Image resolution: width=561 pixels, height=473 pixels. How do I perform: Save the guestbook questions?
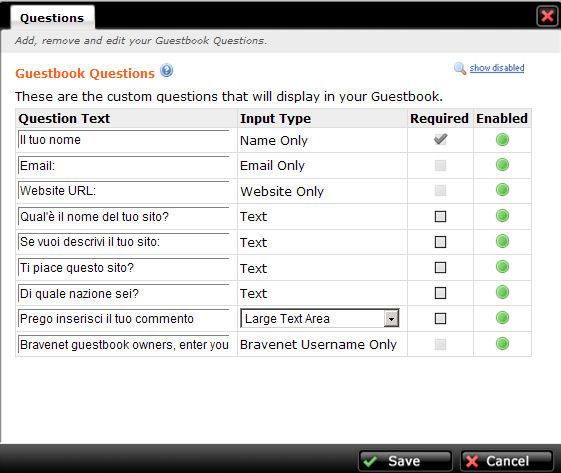[x=405, y=461]
